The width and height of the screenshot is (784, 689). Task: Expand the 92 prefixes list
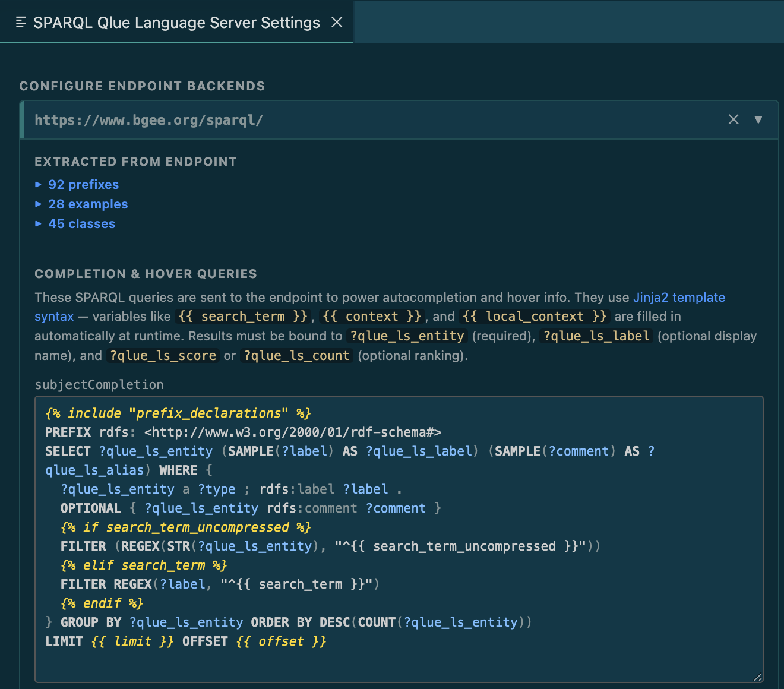pyautogui.click(x=83, y=185)
